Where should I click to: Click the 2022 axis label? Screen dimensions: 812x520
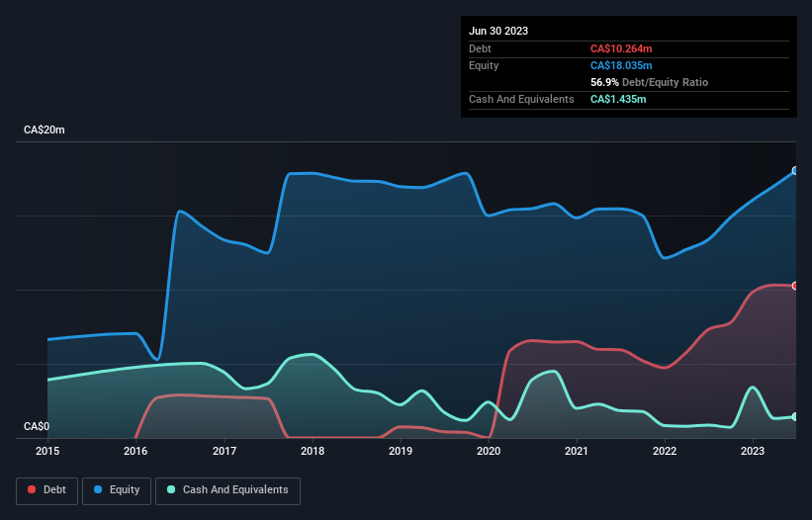click(x=665, y=451)
